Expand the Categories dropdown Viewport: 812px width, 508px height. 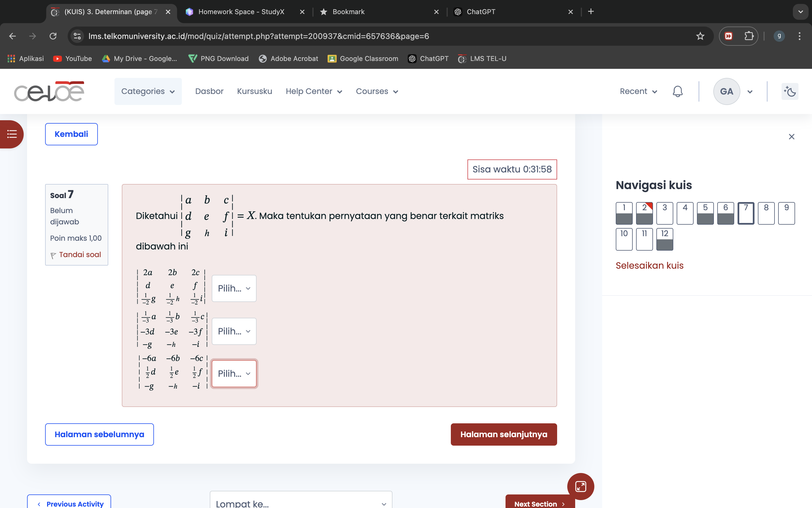148,91
